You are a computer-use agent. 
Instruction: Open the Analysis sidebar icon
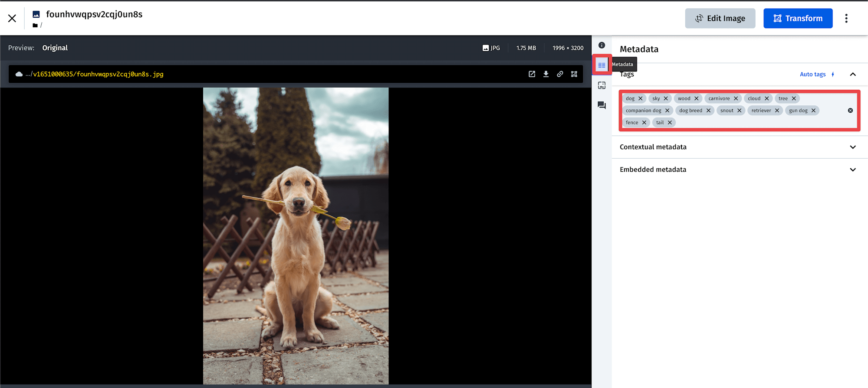pyautogui.click(x=602, y=85)
